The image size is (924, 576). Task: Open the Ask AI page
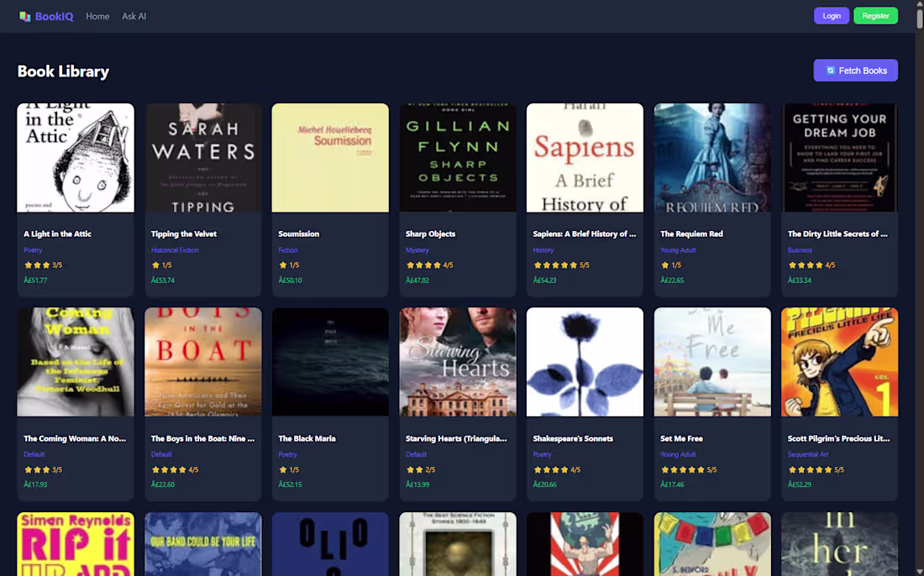pyautogui.click(x=134, y=17)
